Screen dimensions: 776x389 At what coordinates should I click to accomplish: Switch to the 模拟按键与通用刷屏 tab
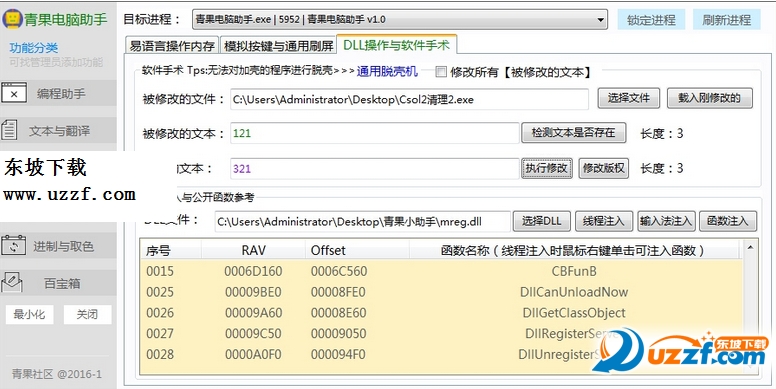point(278,46)
